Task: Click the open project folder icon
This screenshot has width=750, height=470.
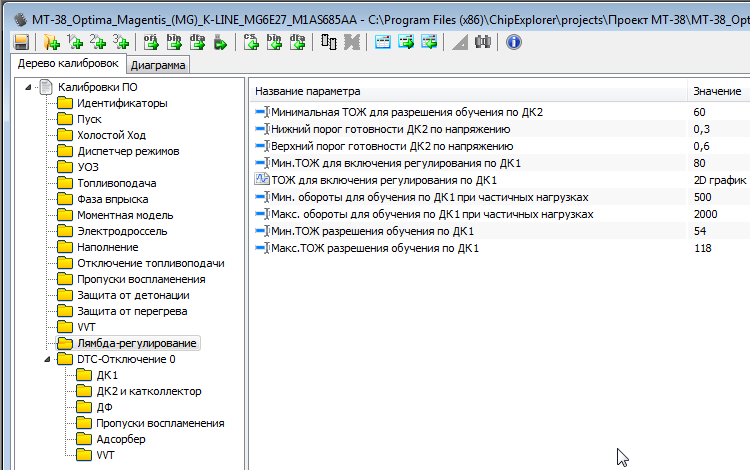Action: tap(51, 41)
